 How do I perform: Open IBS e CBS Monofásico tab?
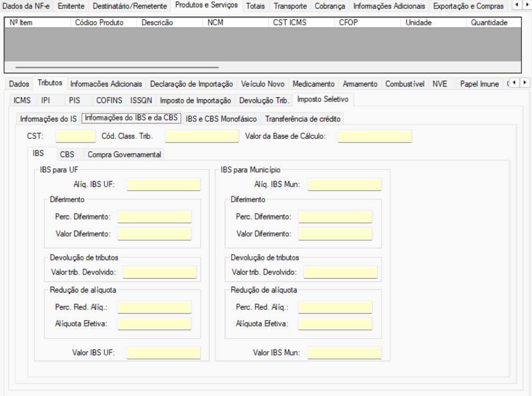click(221, 119)
